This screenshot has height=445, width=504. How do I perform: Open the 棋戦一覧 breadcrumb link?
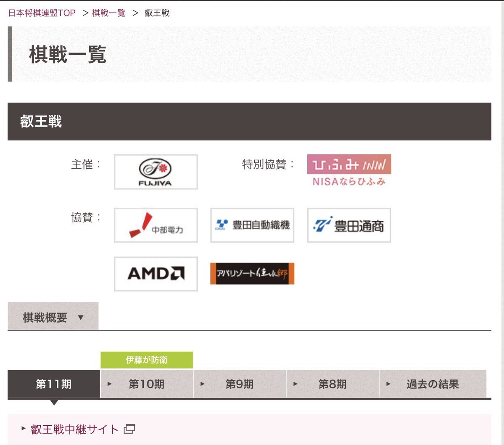(108, 13)
